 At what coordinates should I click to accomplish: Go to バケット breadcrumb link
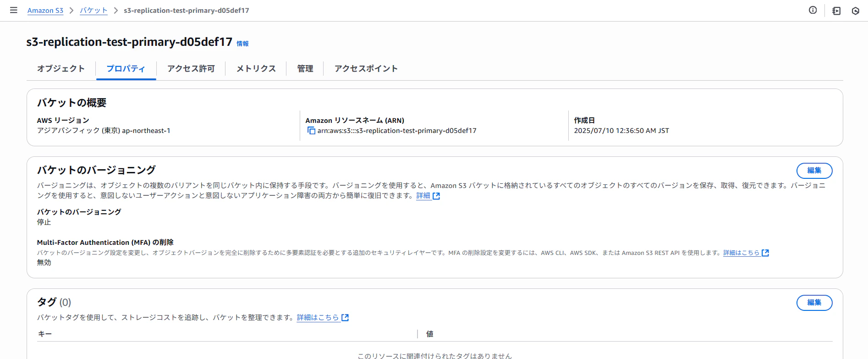point(93,10)
